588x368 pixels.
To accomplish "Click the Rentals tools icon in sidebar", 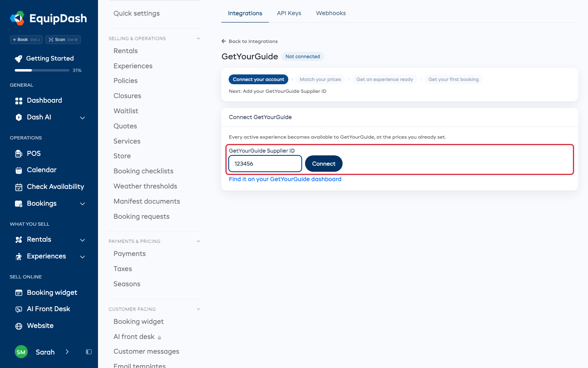I will pyautogui.click(x=19, y=240).
